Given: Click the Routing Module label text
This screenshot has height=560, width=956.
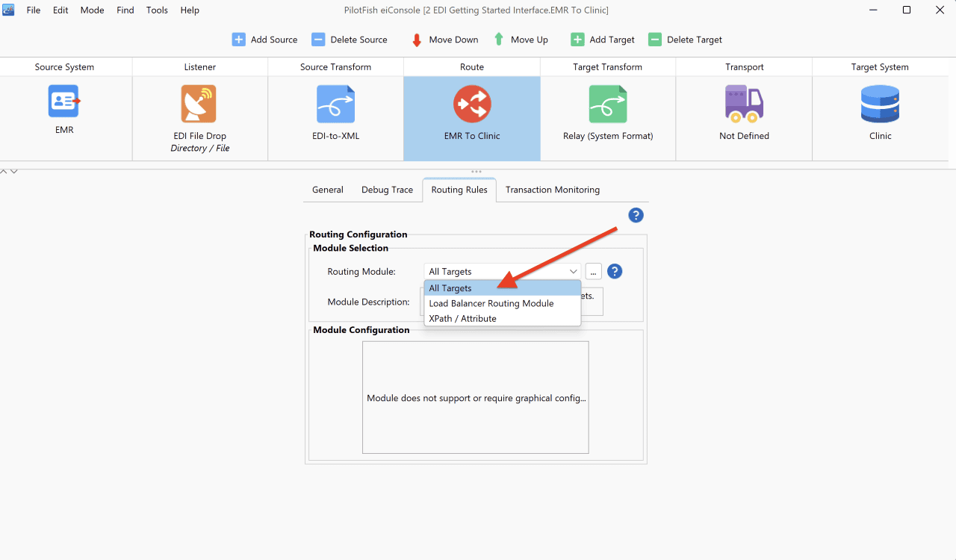Looking at the screenshot, I should tap(361, 272).
